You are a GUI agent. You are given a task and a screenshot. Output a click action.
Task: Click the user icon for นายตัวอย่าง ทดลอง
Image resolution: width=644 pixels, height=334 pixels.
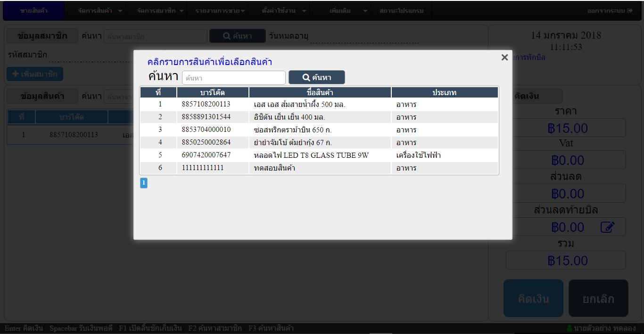click(570, 328)
